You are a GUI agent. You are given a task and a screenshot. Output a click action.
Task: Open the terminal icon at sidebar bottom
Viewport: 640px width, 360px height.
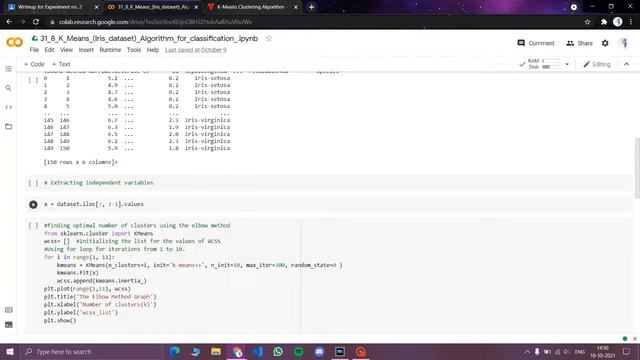9,325
